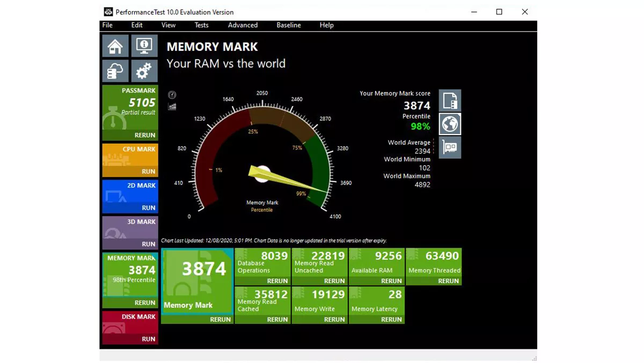Image resolution: width=644 pixels, height=363 pixels.
Task: Maximize the PerformanceTest window
Action: pos(499,12)
